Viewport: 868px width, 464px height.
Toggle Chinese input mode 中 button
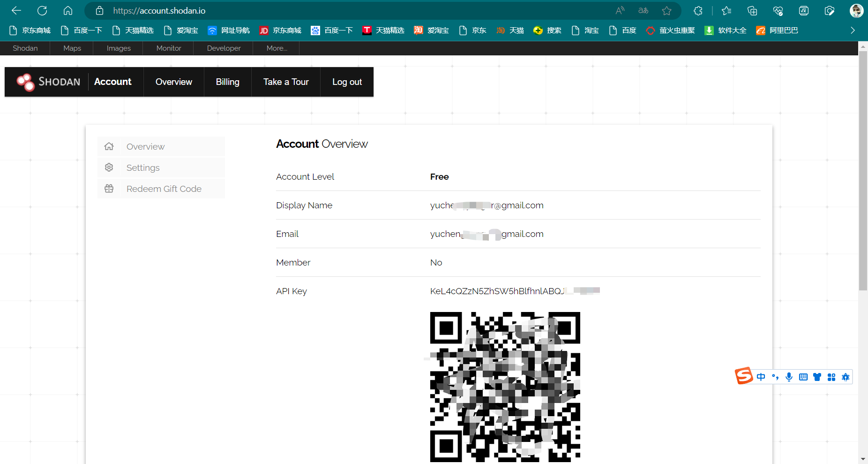(x=761, y=377)
